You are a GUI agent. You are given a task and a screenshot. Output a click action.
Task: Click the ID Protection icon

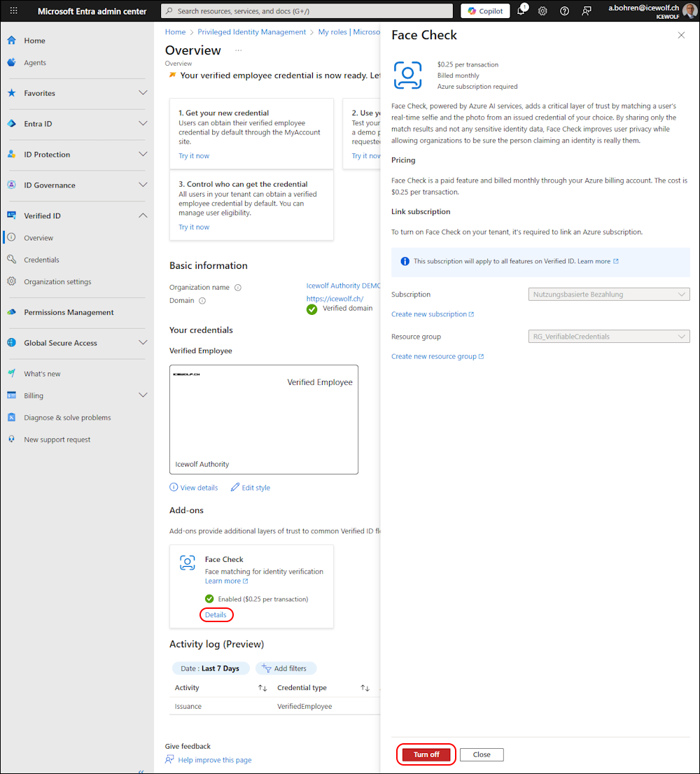pos(12,154)
